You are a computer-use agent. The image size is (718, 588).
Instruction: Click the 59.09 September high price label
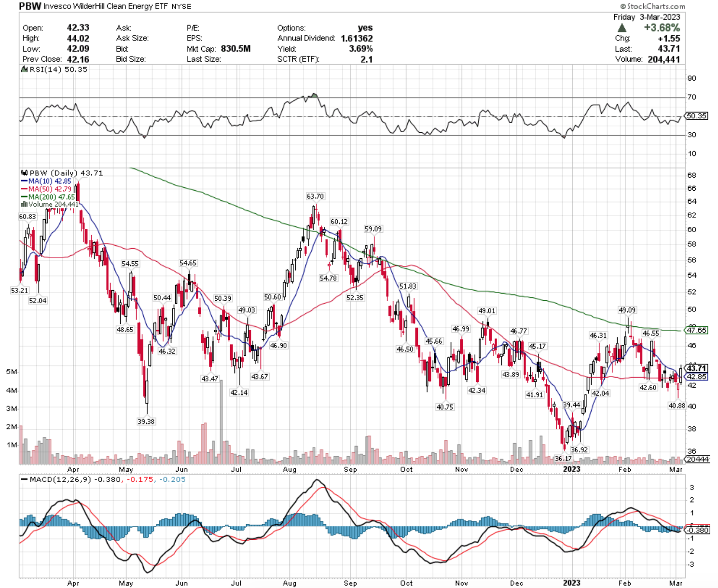[x=373, y=229]
